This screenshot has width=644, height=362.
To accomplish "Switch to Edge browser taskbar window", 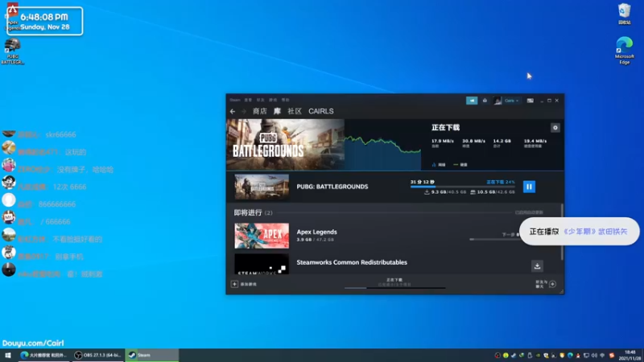I will 43,355.
